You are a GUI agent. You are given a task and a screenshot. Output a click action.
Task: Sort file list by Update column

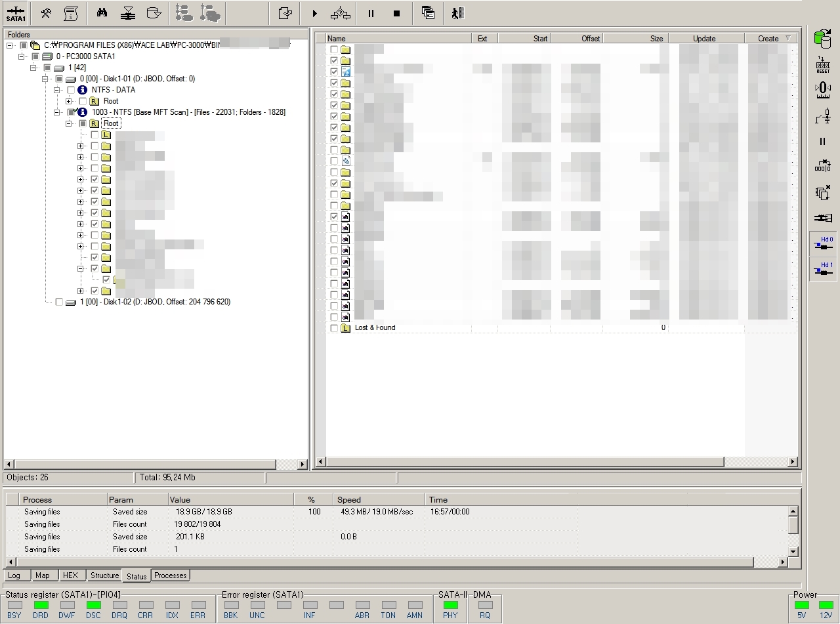706,39
